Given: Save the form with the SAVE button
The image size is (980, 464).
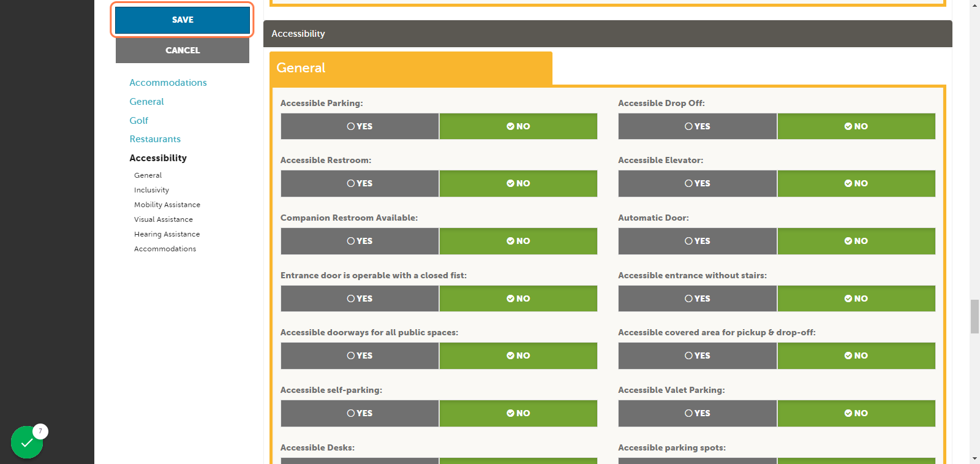Looking at the screenshot, I should click(183, 20).
